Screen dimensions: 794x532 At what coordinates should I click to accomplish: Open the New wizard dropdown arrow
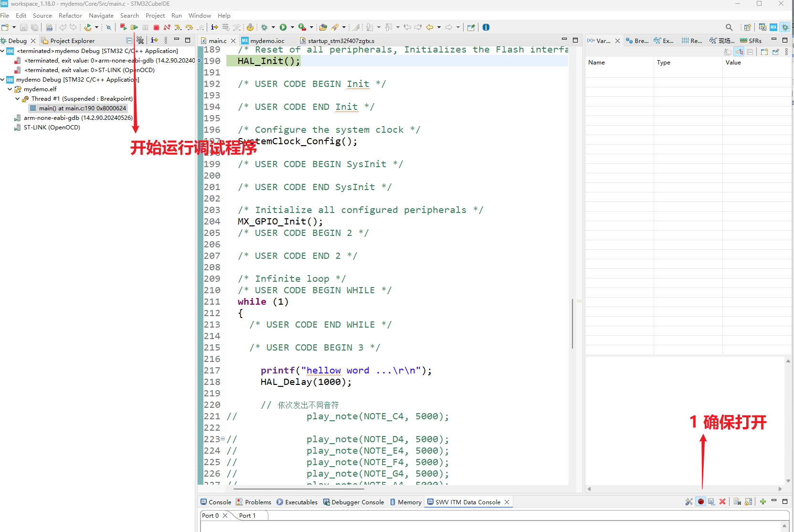point(14,27)
